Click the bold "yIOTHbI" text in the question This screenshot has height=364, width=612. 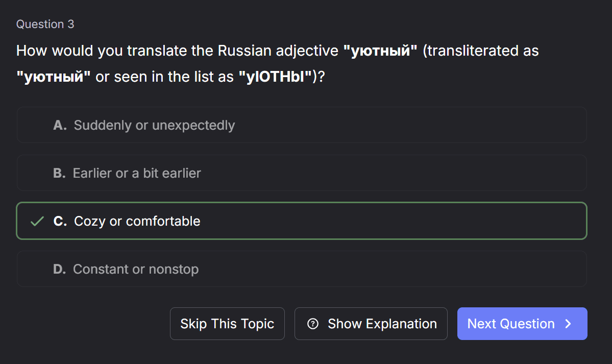point(275,77)
